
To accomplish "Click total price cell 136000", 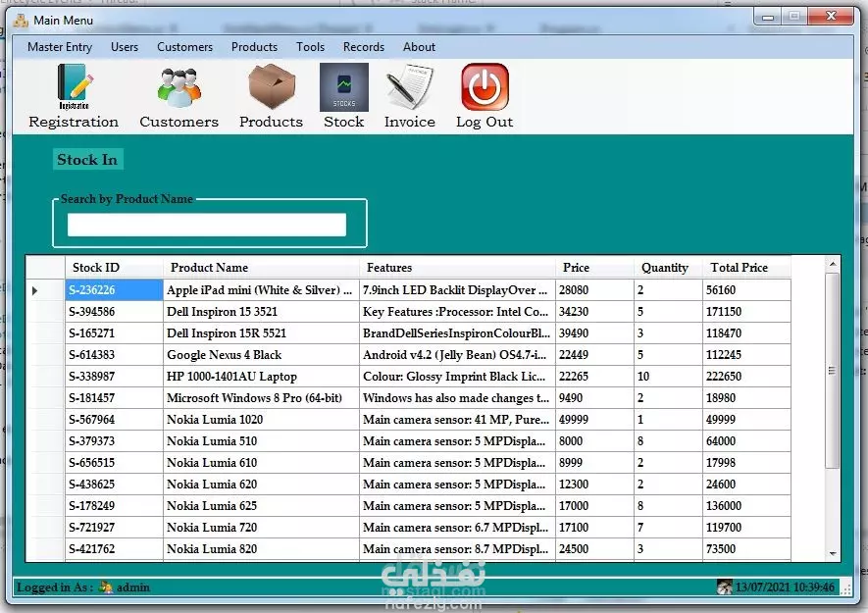I will tap(746, 506).
